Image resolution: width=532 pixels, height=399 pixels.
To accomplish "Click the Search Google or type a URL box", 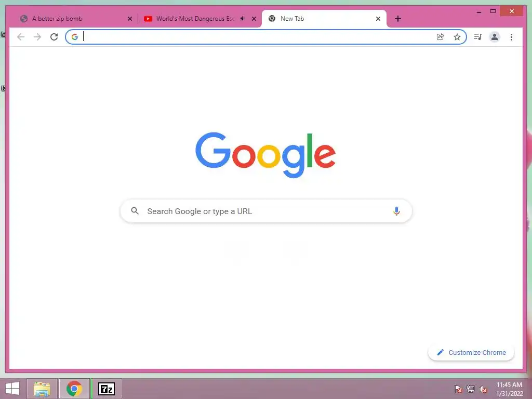I will [266, 211].
